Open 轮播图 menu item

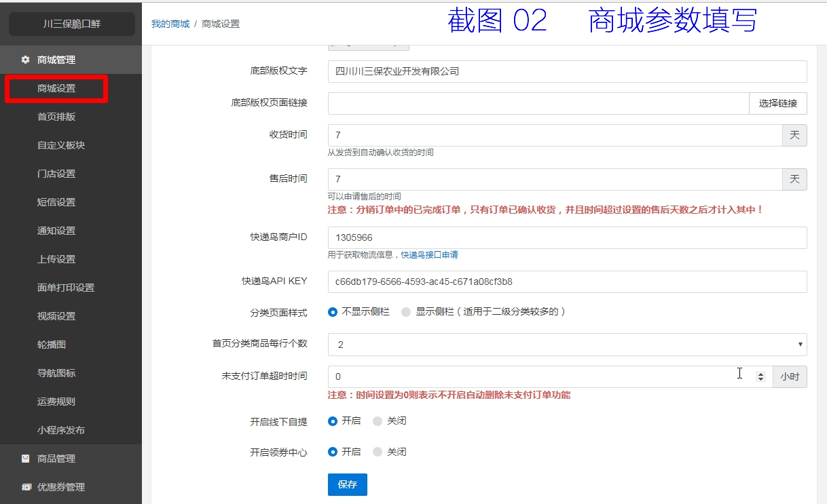point(52,345)
